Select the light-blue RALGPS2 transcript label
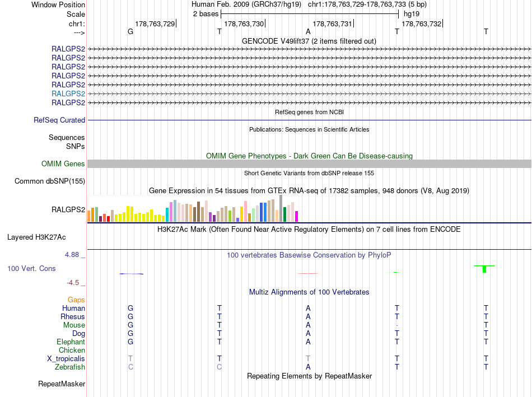The width and height of the screenshot is (532, 397). (68, 94)
